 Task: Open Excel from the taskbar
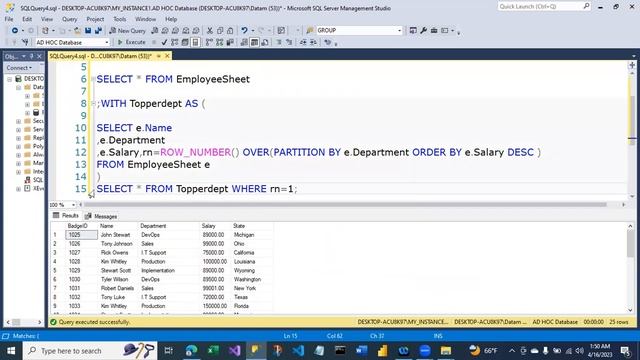(213, 351)
